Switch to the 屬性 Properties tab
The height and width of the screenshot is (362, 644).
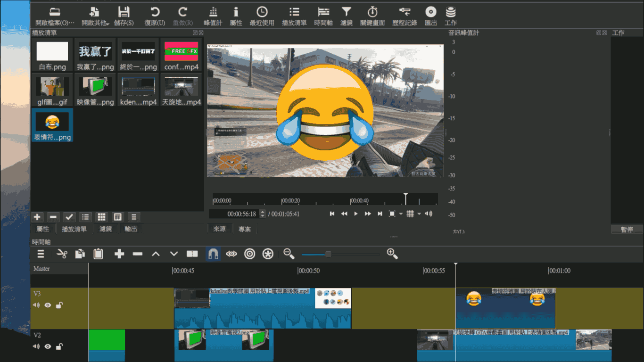[43, 229]
